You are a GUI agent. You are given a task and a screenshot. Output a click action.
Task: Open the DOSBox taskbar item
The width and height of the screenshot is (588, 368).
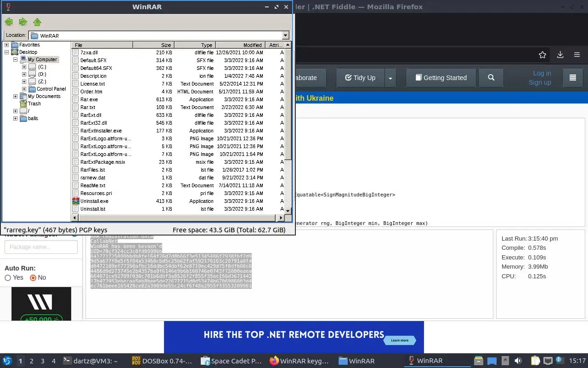click(163, 361)
